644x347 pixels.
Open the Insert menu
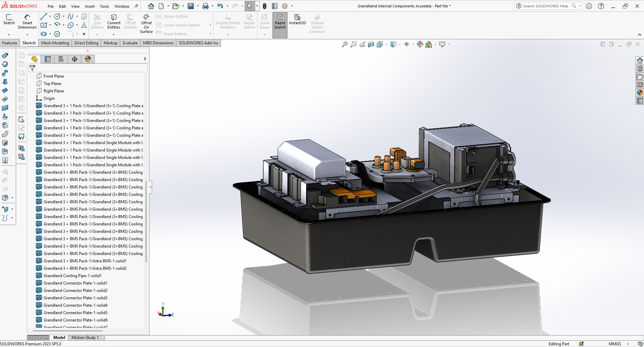(90, 6)
